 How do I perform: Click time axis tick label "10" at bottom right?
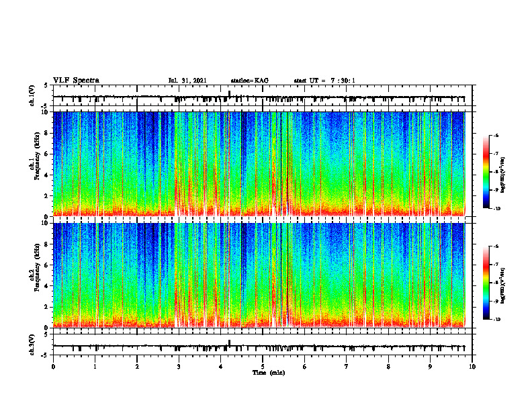click(472, 367)
